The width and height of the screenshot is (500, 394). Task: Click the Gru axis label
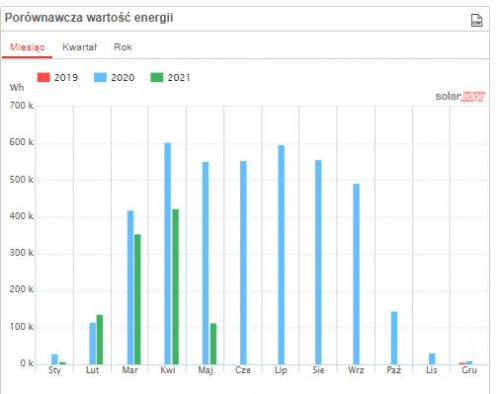469,370
